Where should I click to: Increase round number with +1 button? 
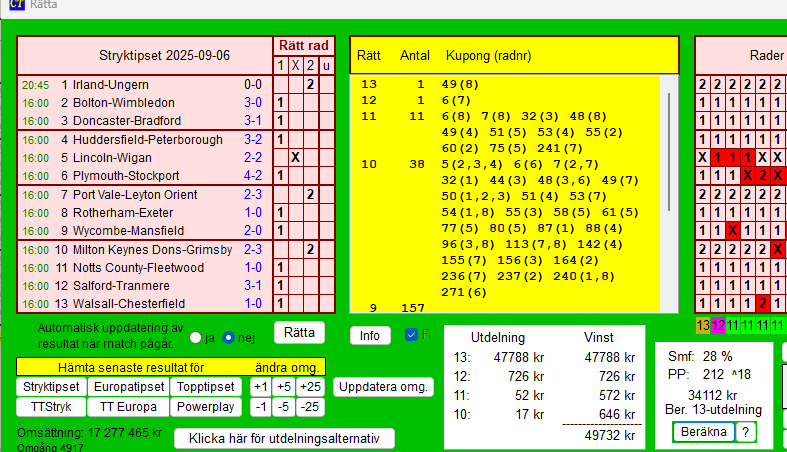(x=260, y=387)
